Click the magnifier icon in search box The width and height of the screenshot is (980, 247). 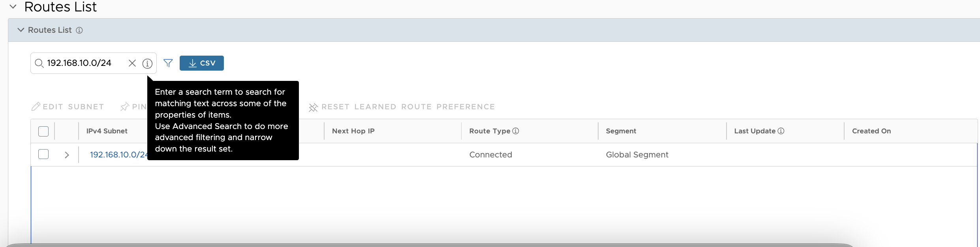coord(39,63)
